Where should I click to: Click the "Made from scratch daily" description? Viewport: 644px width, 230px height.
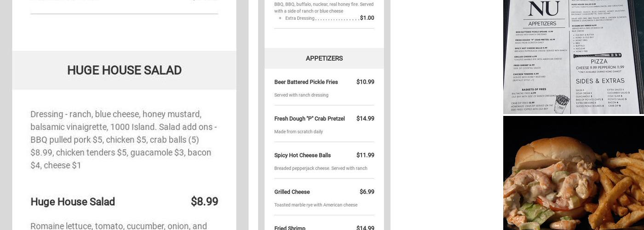click(299, 132)
